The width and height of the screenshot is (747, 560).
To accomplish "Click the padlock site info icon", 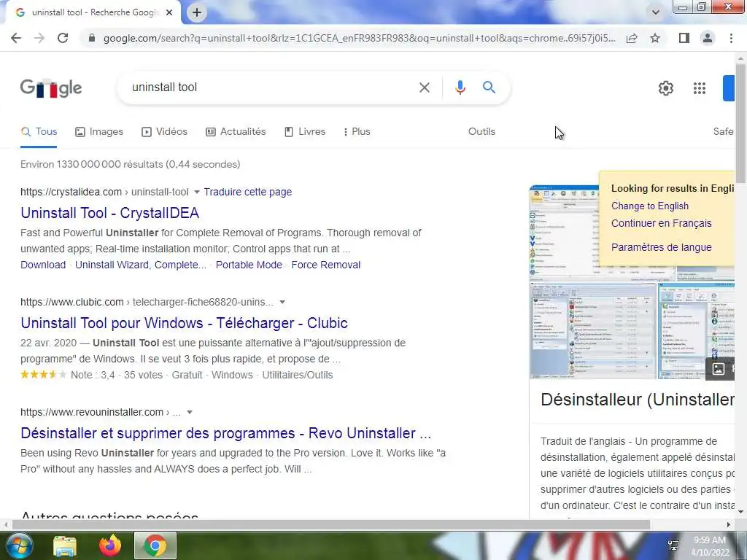I will coord(92,38).
